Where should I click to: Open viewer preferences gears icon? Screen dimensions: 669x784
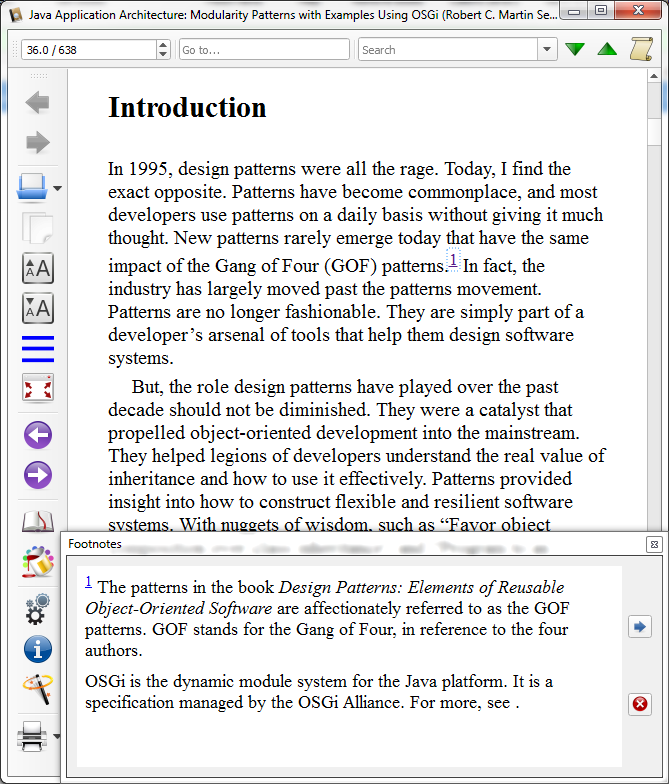[x=38, y=609]
